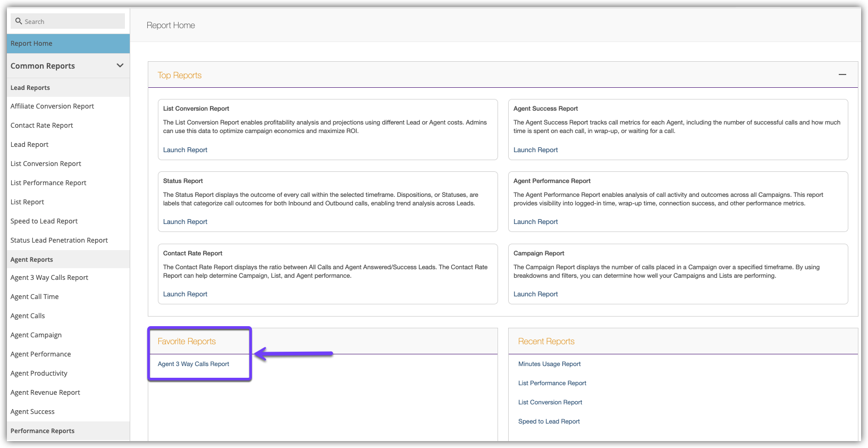Open Affiliate Conversion Report from sidebar
The image size is (868, 448).
pos(52,106)
